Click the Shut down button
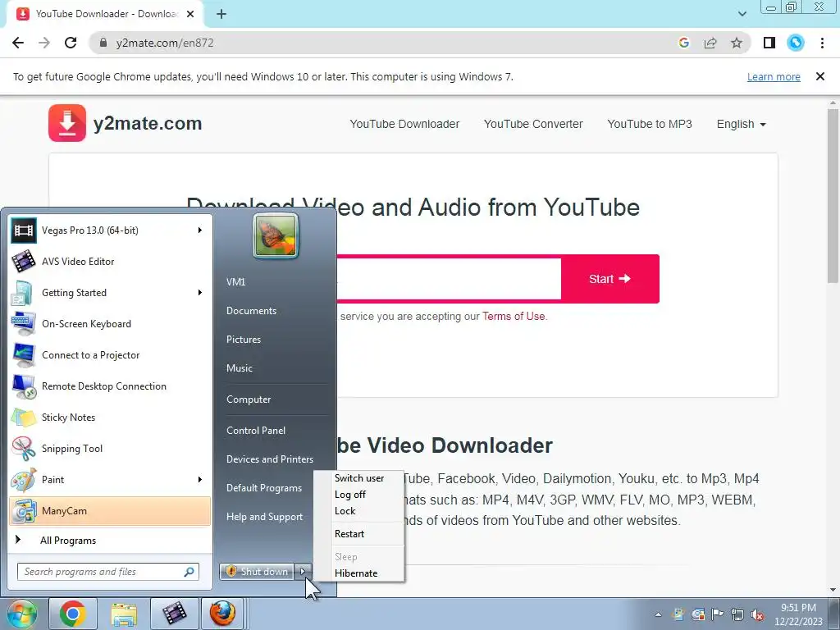Viewport: 840px width, 630px height. [257, 572]
